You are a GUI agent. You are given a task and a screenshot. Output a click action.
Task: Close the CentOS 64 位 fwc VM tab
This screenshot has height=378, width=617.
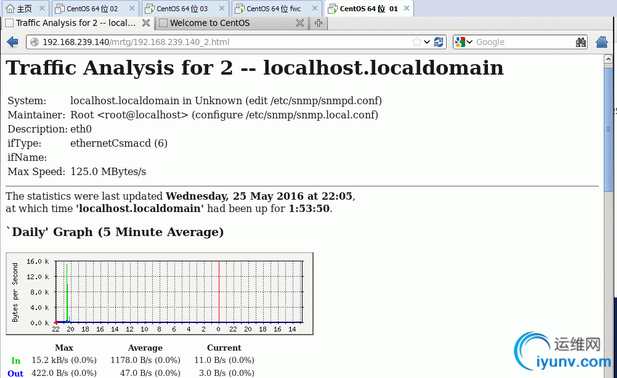315,8
